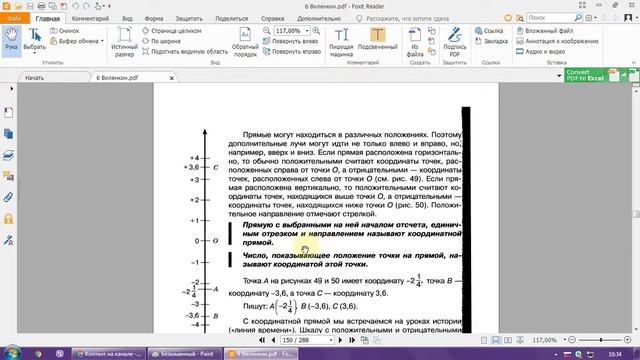
Task: Add a Bookmark (Закладка)
Action: (x=491, y=41)
